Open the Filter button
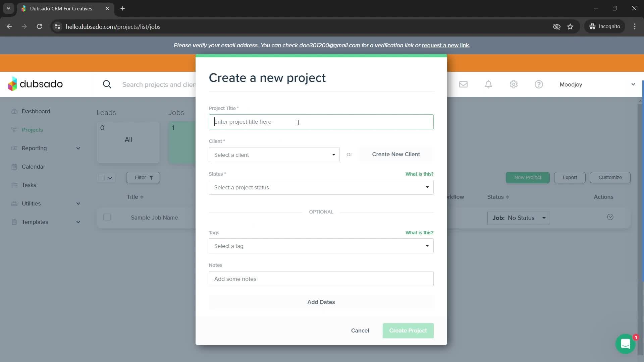Screen dimensions: 644x362 (143, 177)
